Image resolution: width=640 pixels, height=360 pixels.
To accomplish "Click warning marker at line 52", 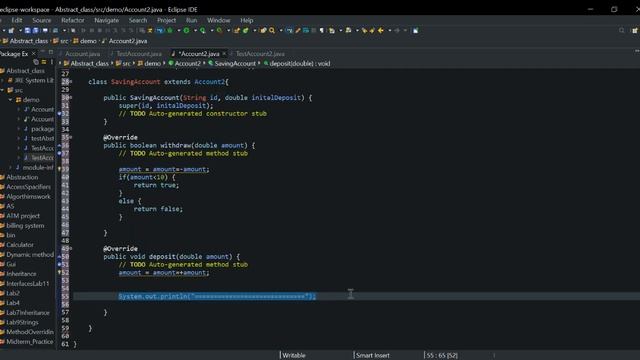I will (x=59, y=272).
